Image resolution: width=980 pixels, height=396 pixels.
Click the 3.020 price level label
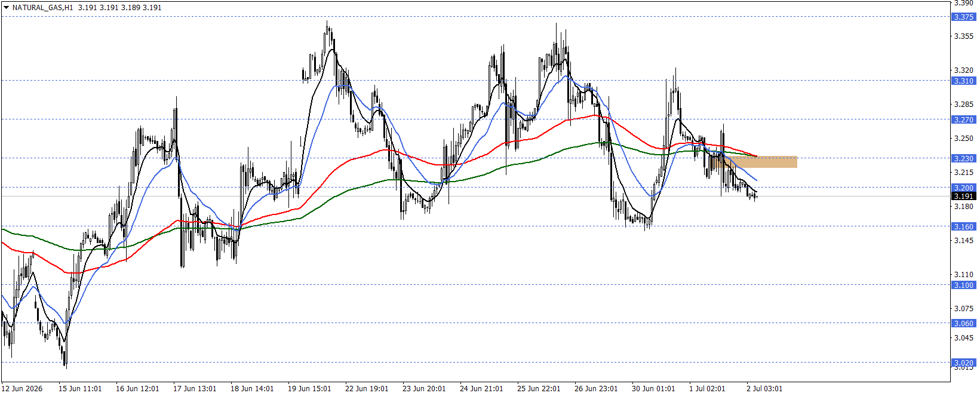coord(963,363)
